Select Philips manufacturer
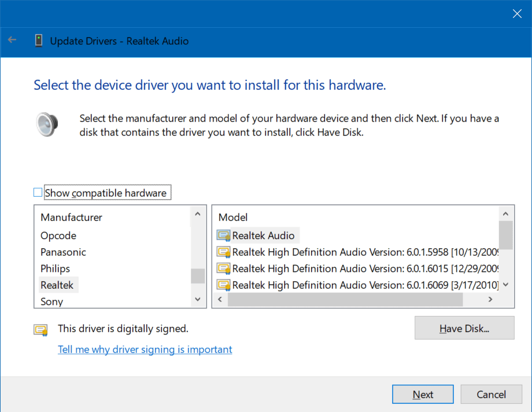Viewport: 532px width, 412px height. (x=55, y=268)
